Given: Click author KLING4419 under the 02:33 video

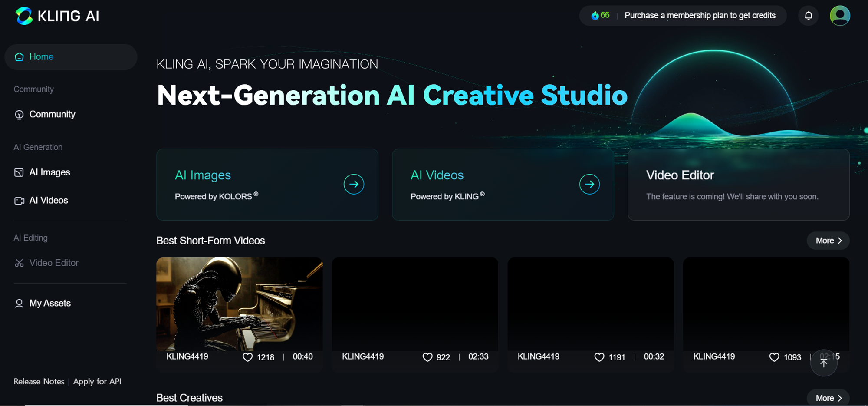Looking at the screenshot, I should coord(363,356).
